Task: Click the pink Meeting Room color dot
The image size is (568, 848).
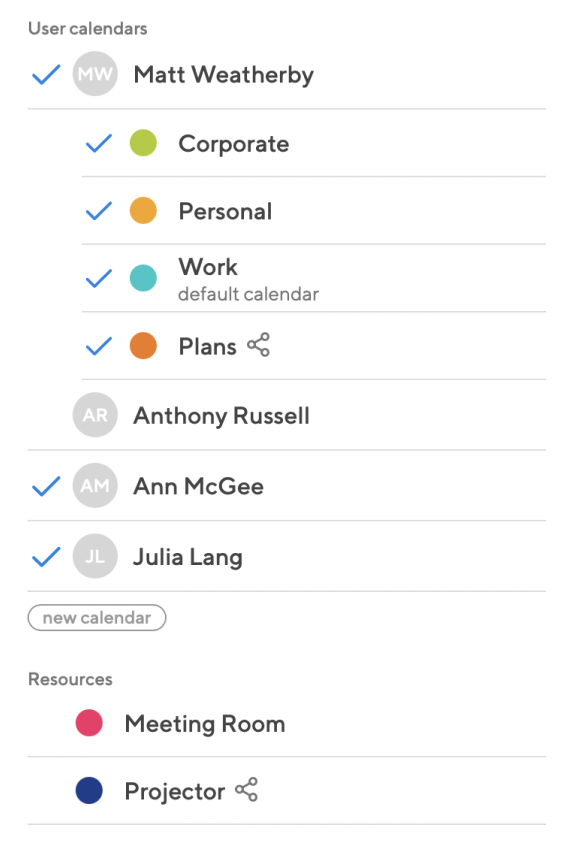Action: tap(89, 723)
